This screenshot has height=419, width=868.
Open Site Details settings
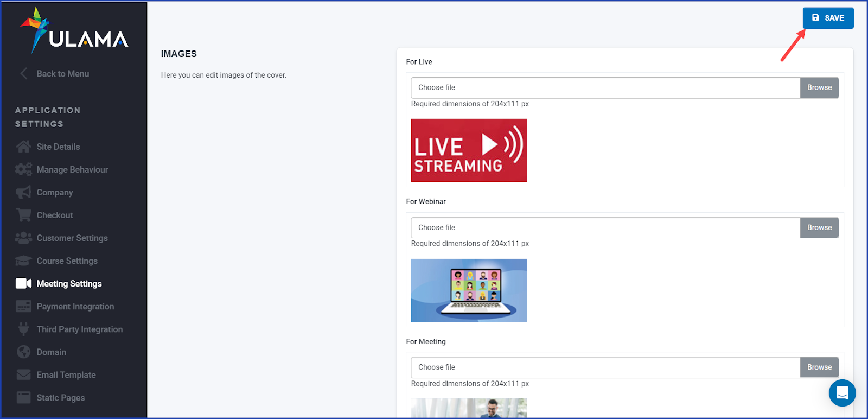(x=58, y=147)
